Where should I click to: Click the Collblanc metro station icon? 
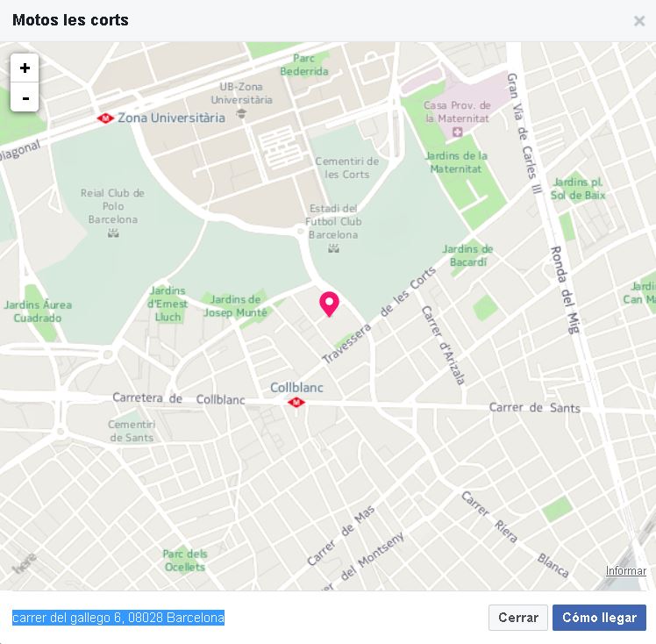click(x=296, y=403)
